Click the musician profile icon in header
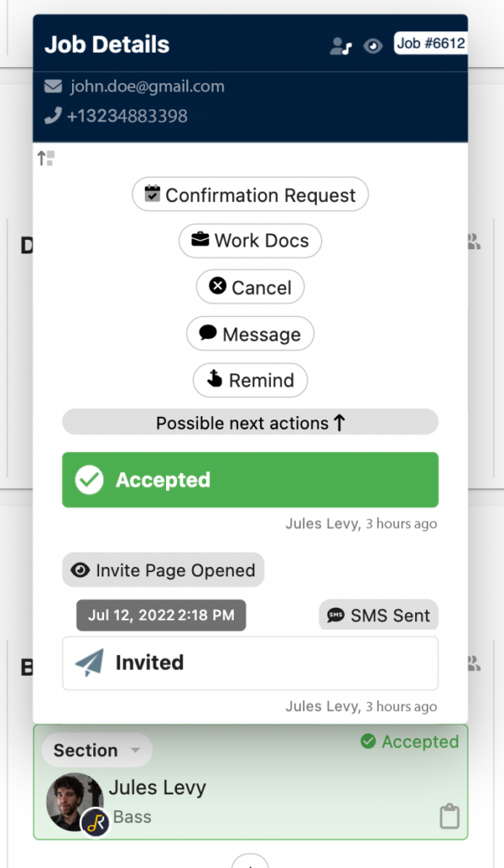504x868 pixels. coord(341,46)
